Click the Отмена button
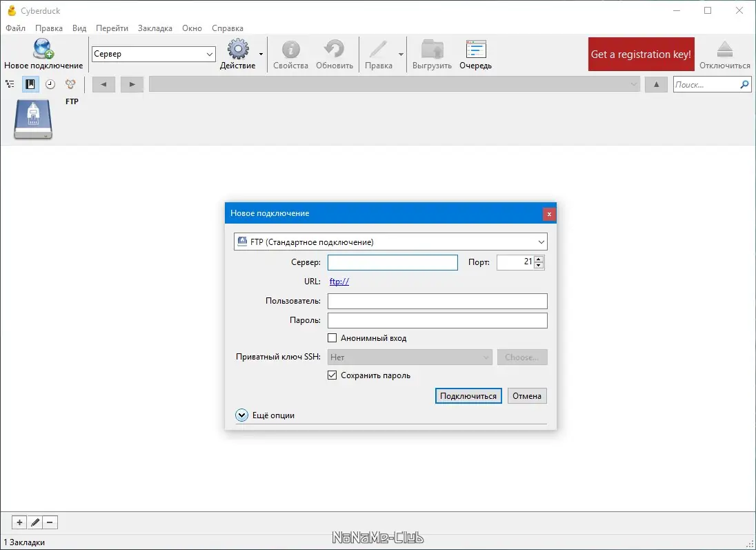 [x=526, y=395]
